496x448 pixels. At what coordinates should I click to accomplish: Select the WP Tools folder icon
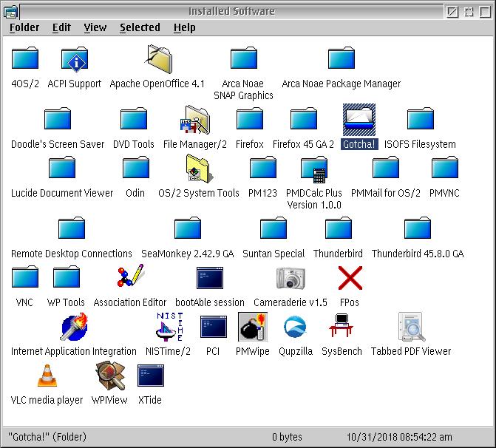click(67, 276)
